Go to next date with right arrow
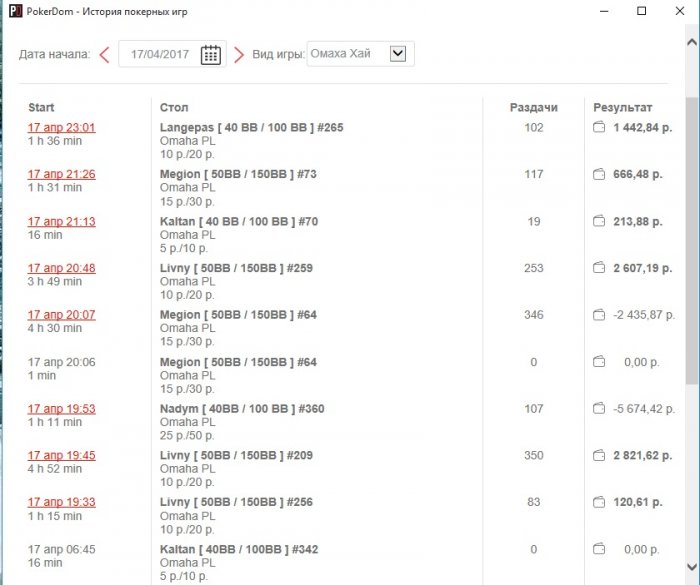The width and height of the screenshot is (700, 585). click(239, 55)
